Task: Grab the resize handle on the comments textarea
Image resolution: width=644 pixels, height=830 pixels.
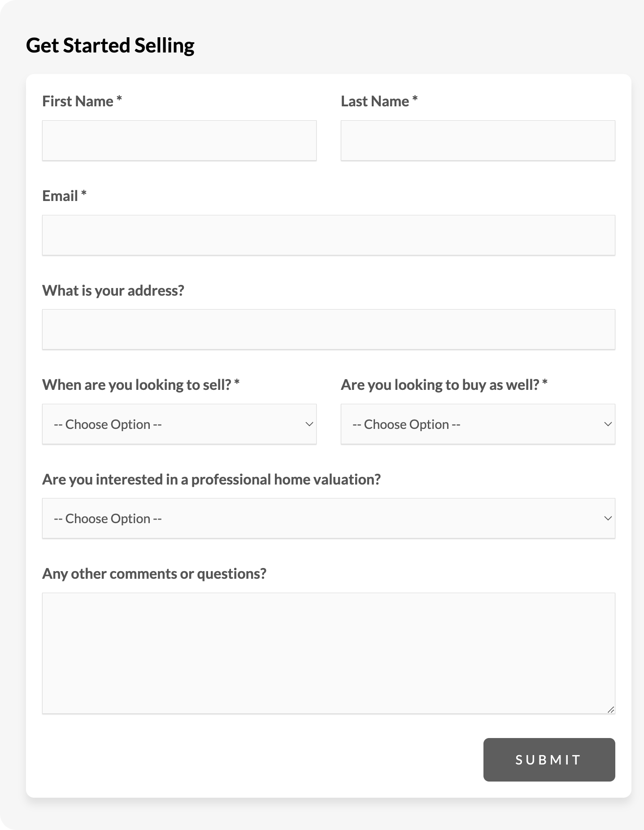Action: 611,709
